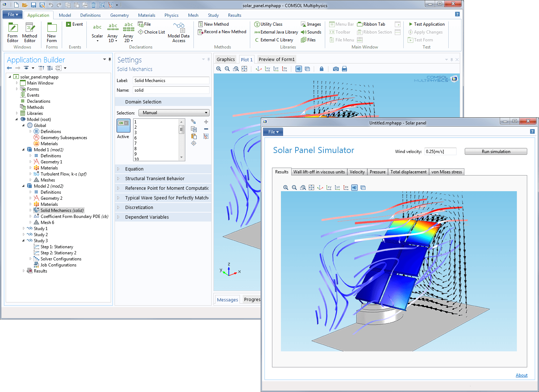Open the von Mises stress tab
539x392 pixels.
(x=447, y=172)
